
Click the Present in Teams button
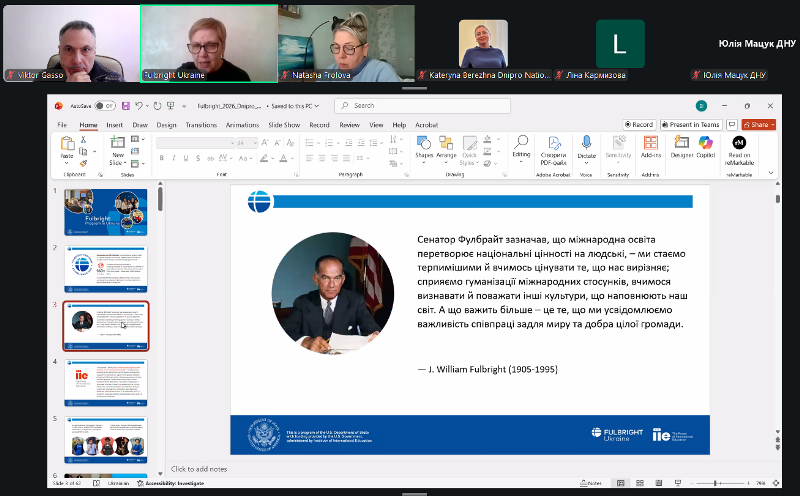(694, 125)
